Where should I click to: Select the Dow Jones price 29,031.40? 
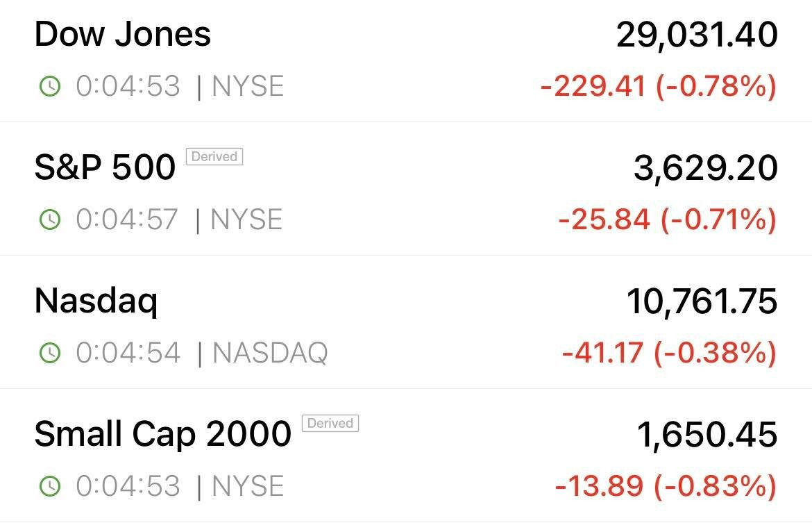pyautogui.click(x=697, y=35)
